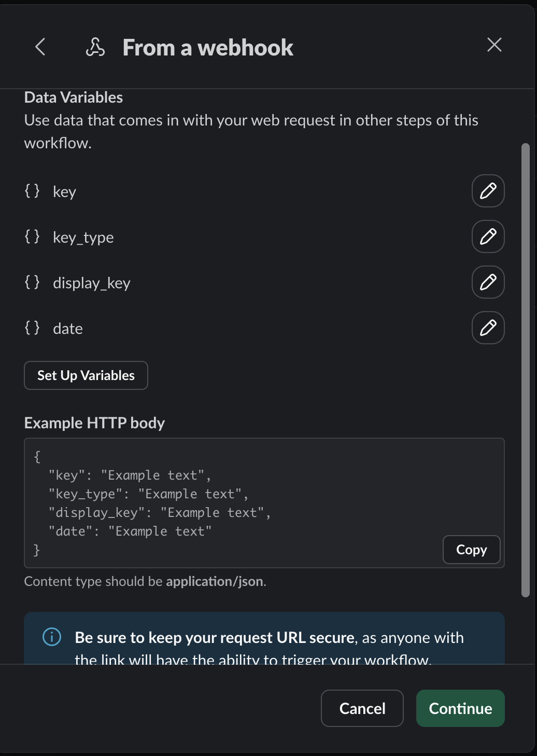Edit the date variable with the pencil icon

[488, 328]
